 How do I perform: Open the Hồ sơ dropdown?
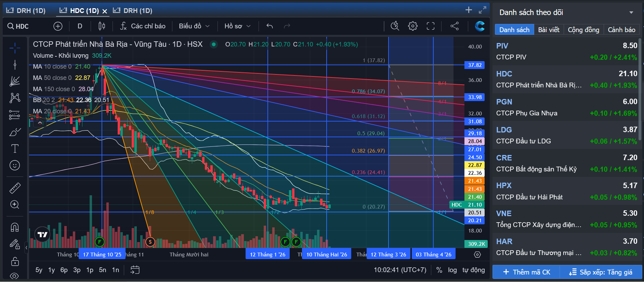[238, 26]
